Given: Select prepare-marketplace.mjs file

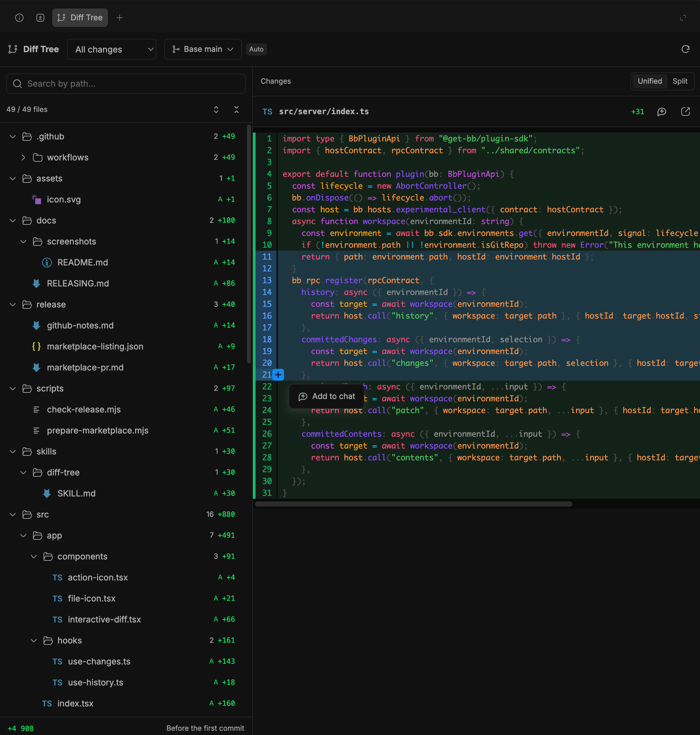Looking at the screenshot, I should click(x=98, y=430).
